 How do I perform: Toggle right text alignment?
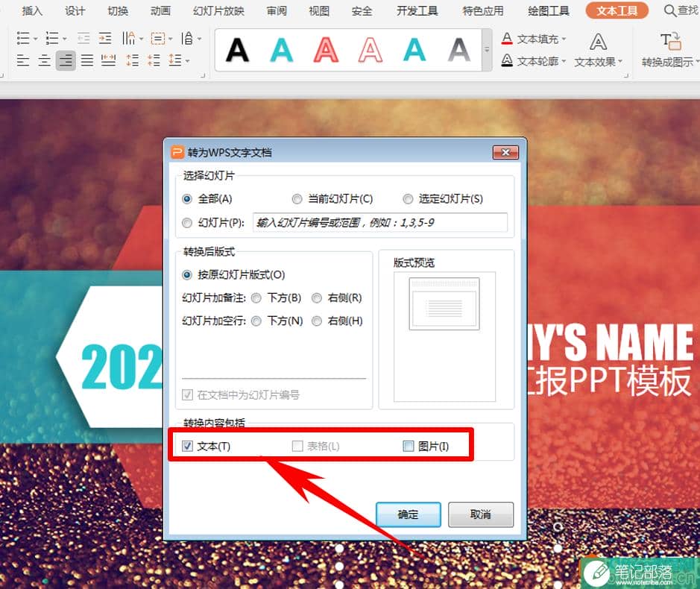(66, 60)
